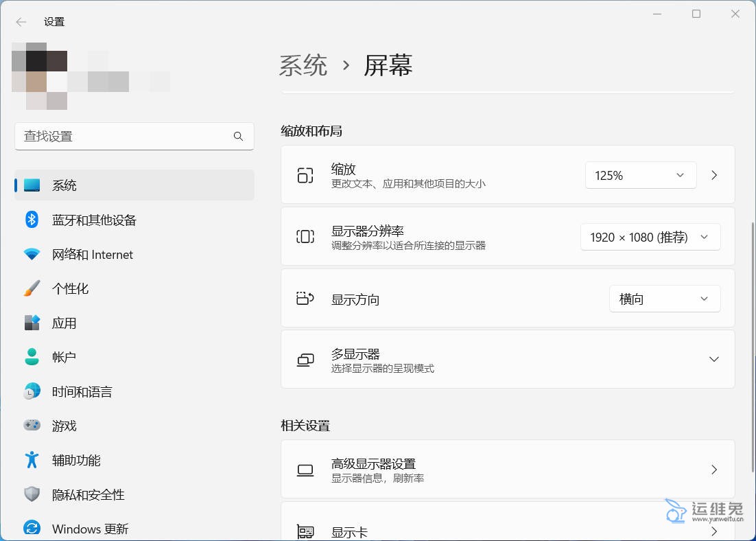Viewport: 756px width, 541px height.
Task: Open 时间和语言 settings category
Action: coord(82,392)
